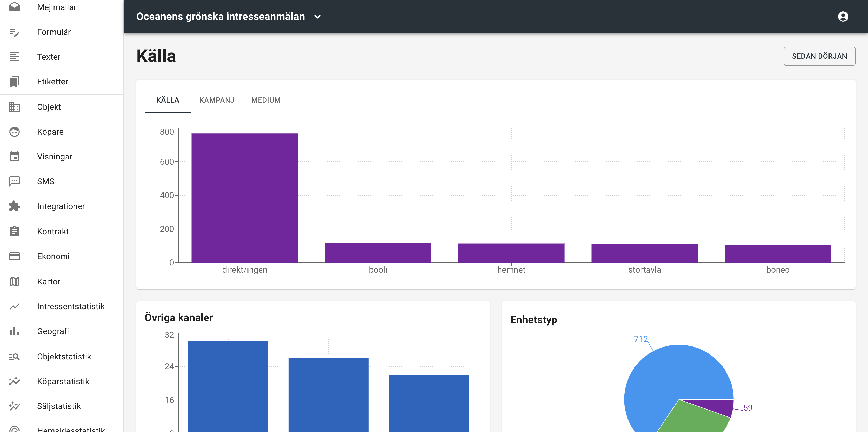Switch to the MEDIUM tab
Image resolution: width=868 pixels, height=432 pixels.
(266, 100)
